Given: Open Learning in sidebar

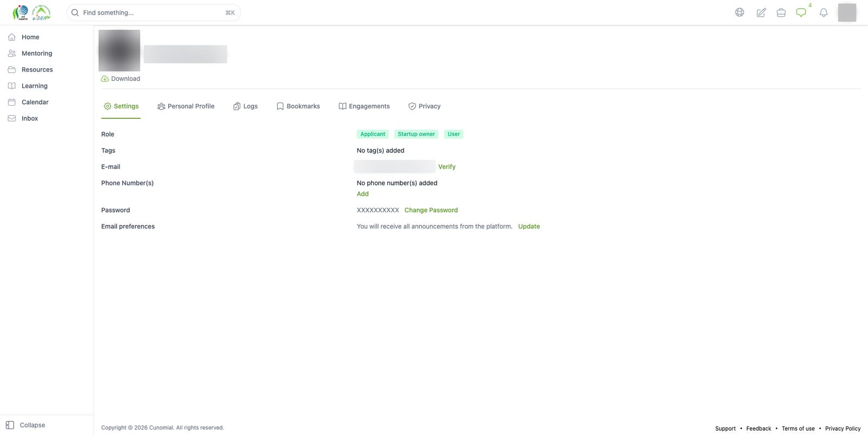Looking at the screenshot, I should [x=35, y=86].
